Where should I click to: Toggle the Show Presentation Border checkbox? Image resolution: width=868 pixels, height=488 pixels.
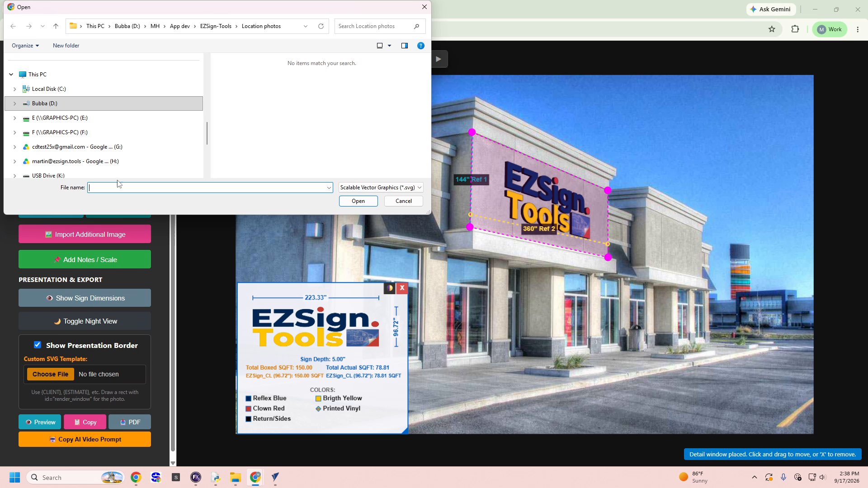(x=38, y=345)
